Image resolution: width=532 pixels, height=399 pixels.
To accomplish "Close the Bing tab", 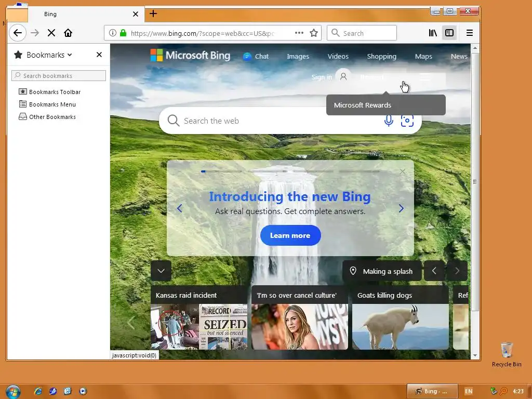I will coord(136,14).
